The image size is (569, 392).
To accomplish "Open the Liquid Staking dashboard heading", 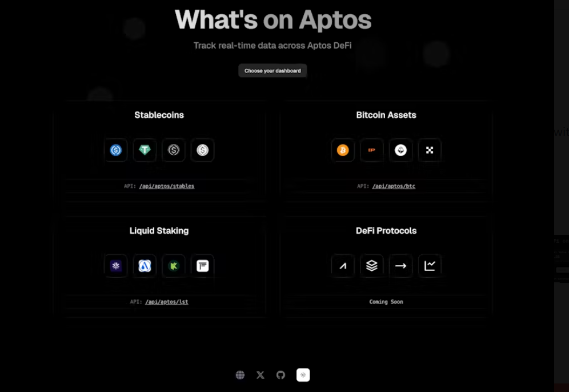I will point(159,231).
